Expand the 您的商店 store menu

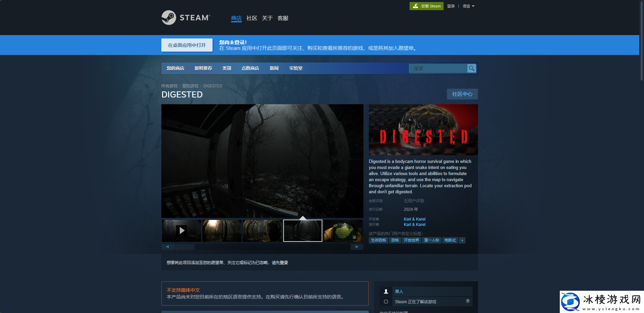[x=175, y=68]
